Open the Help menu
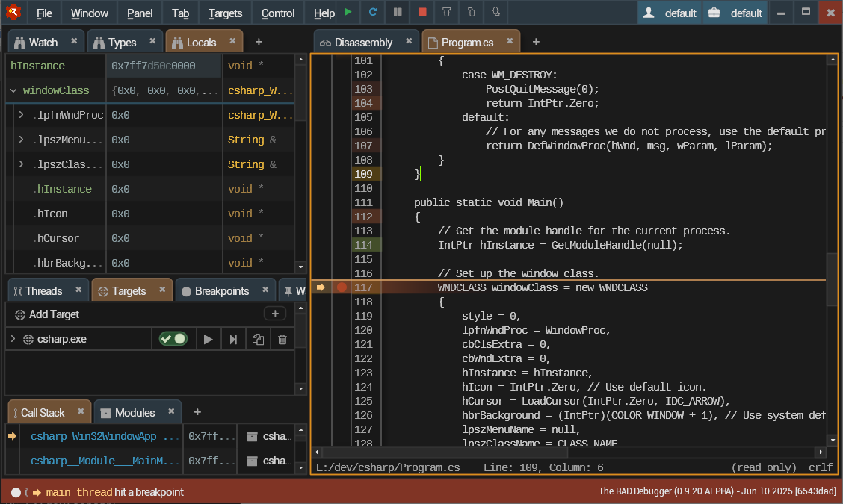Screen dimensions: 843x504 324,13
